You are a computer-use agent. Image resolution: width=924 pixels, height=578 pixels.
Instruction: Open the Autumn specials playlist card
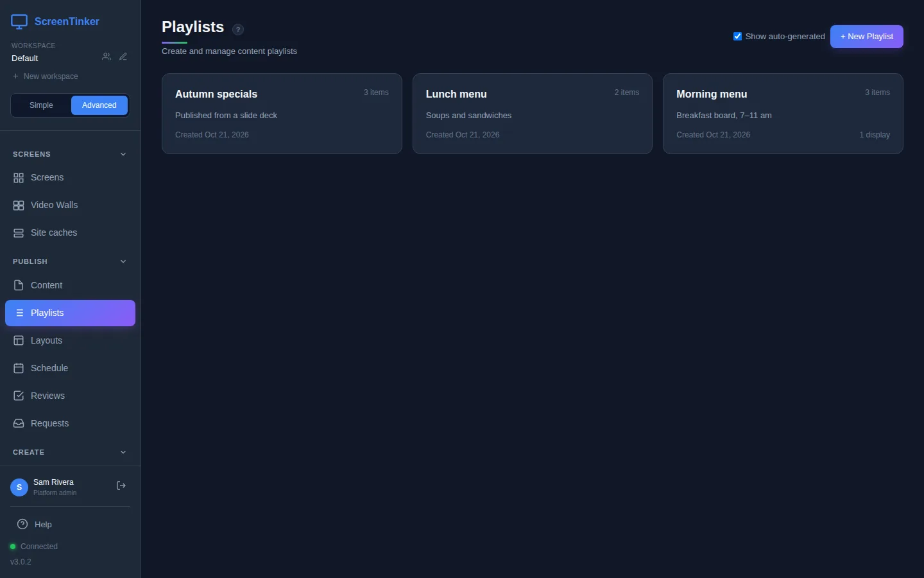[282, 114]
